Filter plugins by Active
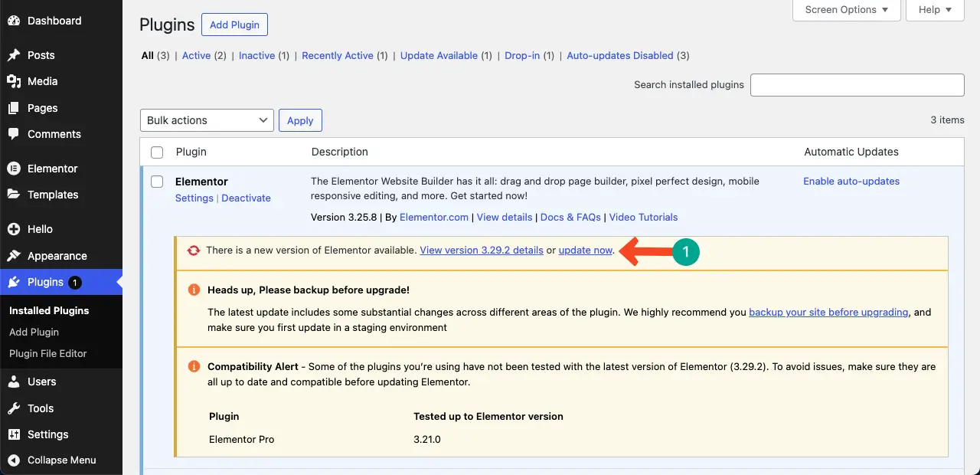The width and height of the screenshot is (980, 475). click(196, 56)
